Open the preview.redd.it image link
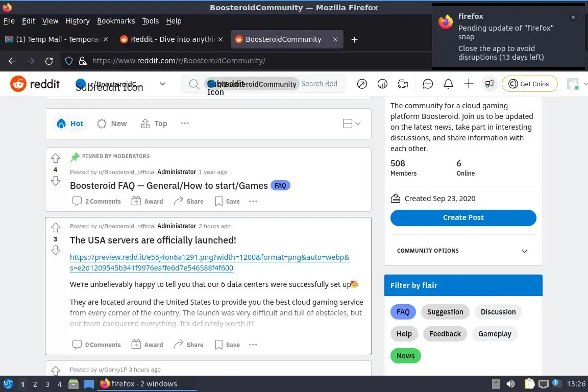 [209, 262]
